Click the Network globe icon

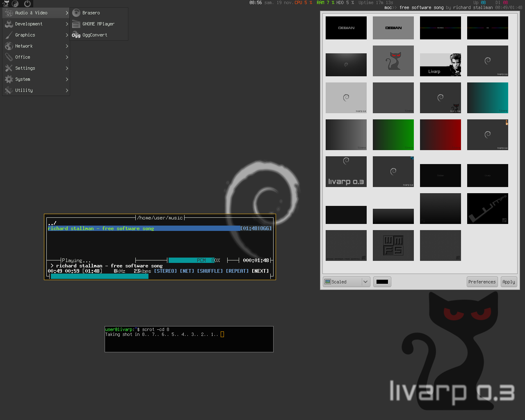(9, 46)
